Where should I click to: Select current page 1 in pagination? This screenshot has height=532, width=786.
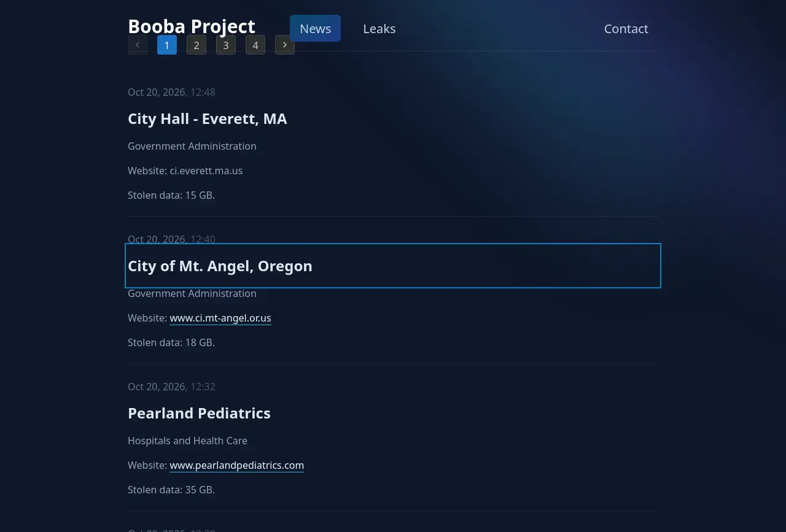click(x=167, y=45)
